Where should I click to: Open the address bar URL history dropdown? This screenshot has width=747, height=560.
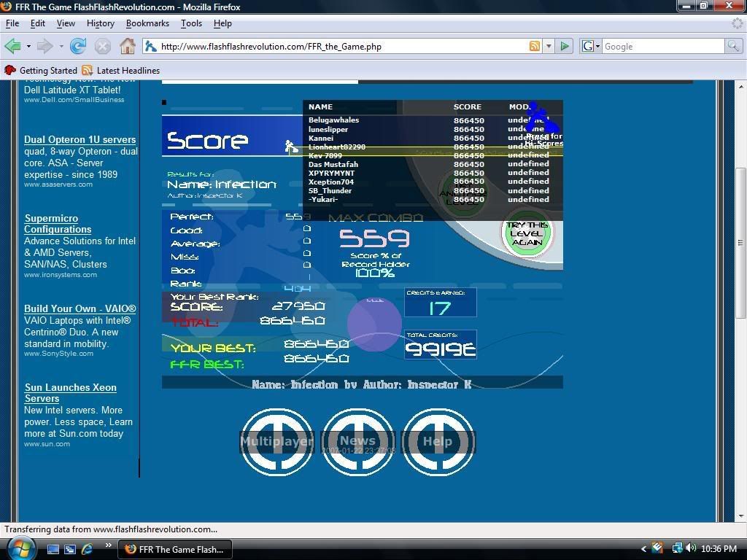tap(549, 46)
